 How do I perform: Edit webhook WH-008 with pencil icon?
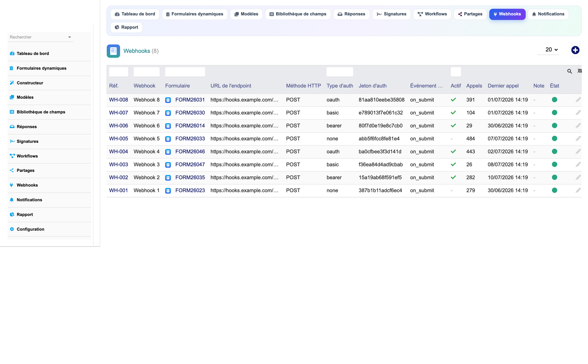pyautogui.click(x=578, y=100)
